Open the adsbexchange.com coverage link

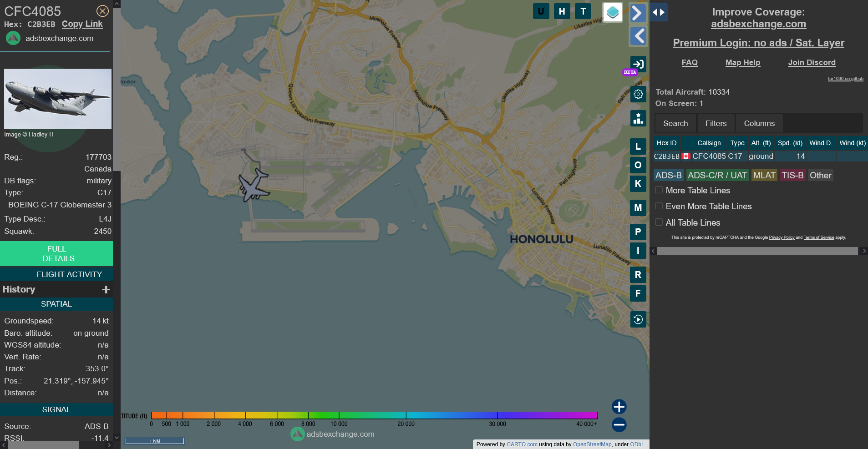pos(758,24)
